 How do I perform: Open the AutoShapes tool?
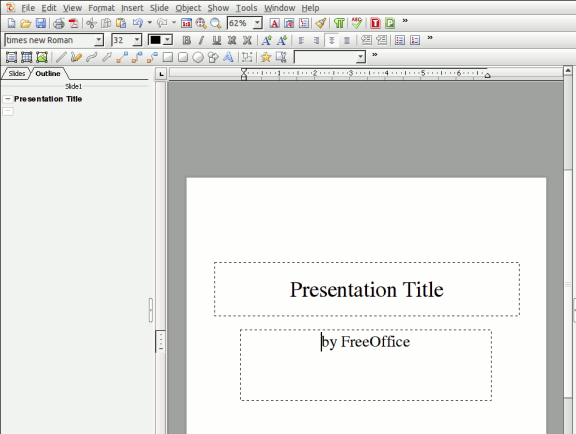pyautogui.click(x=213, y=57)
